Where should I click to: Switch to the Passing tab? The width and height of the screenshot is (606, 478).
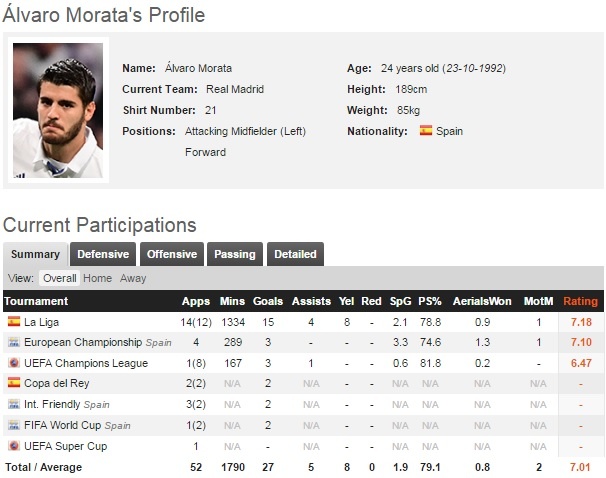tap(235, 254)
